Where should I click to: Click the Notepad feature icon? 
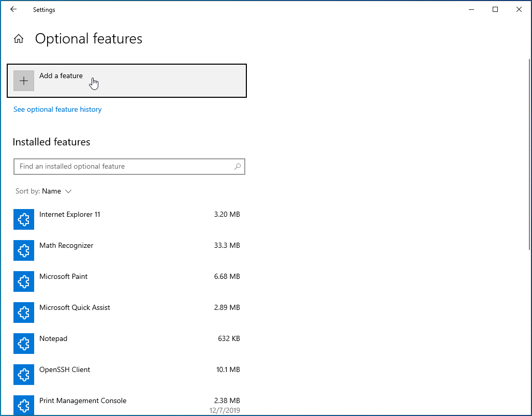[24, 344]
